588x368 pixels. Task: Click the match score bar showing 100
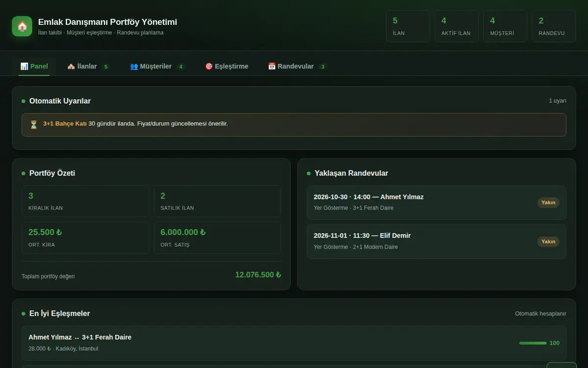(x=533, y=343)
